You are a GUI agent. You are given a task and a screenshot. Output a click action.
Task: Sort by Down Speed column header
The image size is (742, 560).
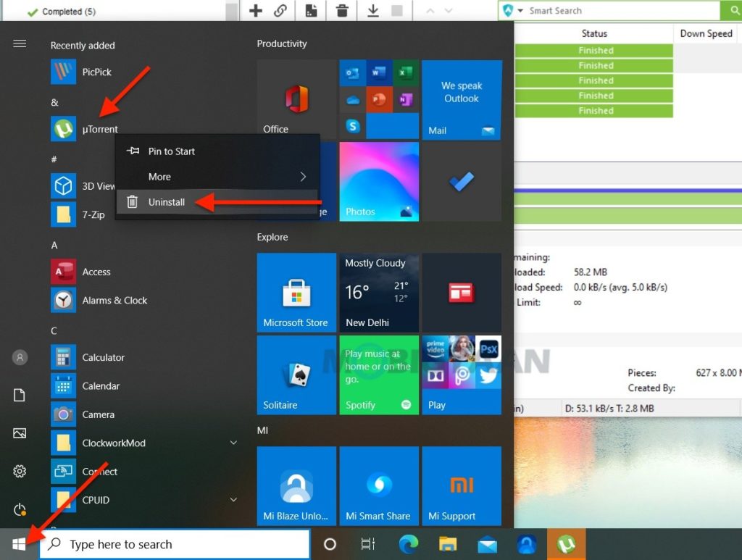coord(706,33)
